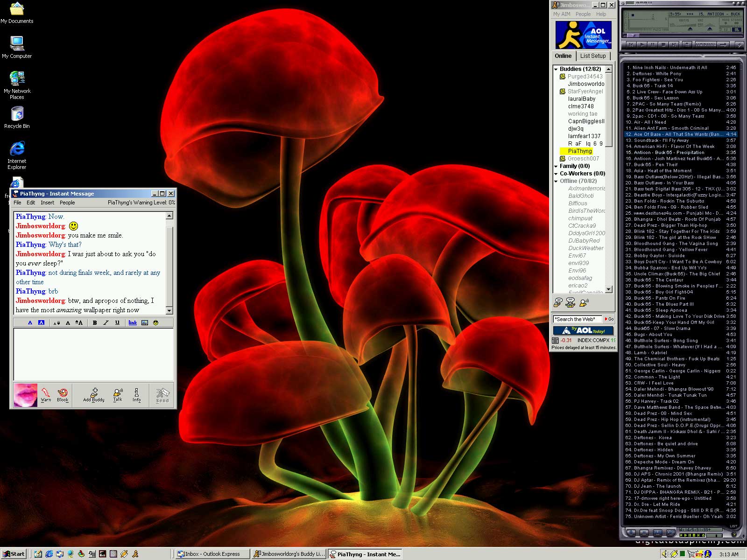Open the smiley picker in IM toolbar
The height and width of the screenshot is (560, 747).
click(156, 322)
